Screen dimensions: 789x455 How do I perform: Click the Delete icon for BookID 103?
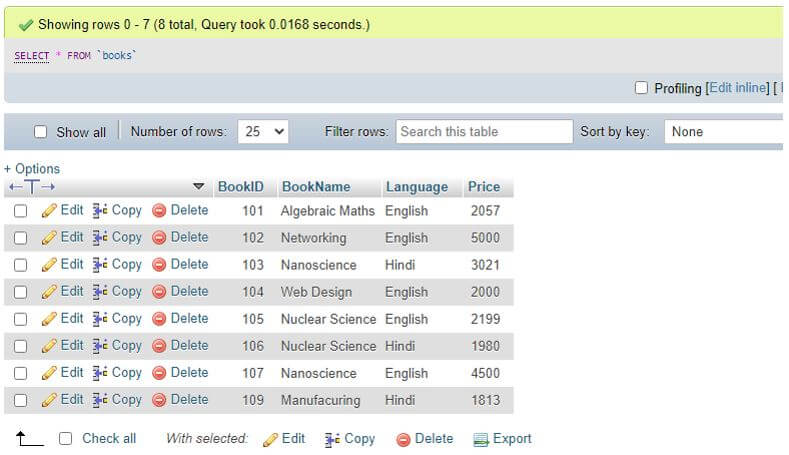[x=159, y=265]
